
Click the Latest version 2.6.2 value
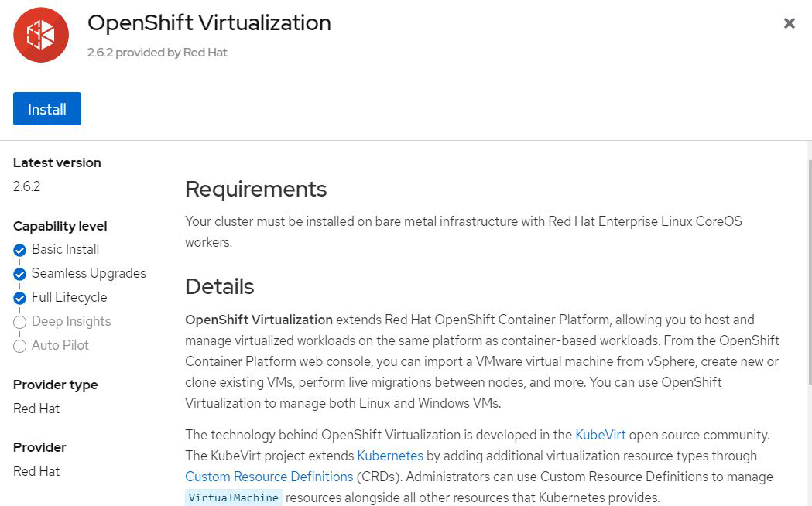26,186
